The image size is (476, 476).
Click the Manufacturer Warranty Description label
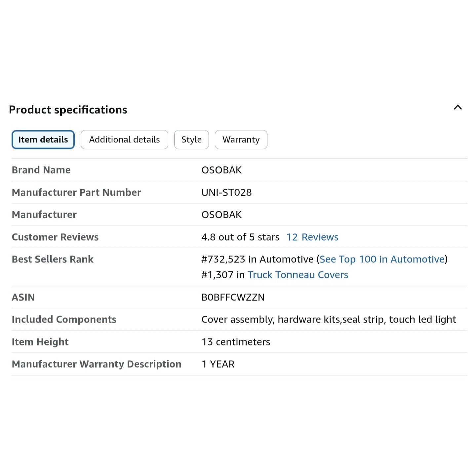point(97,364)
